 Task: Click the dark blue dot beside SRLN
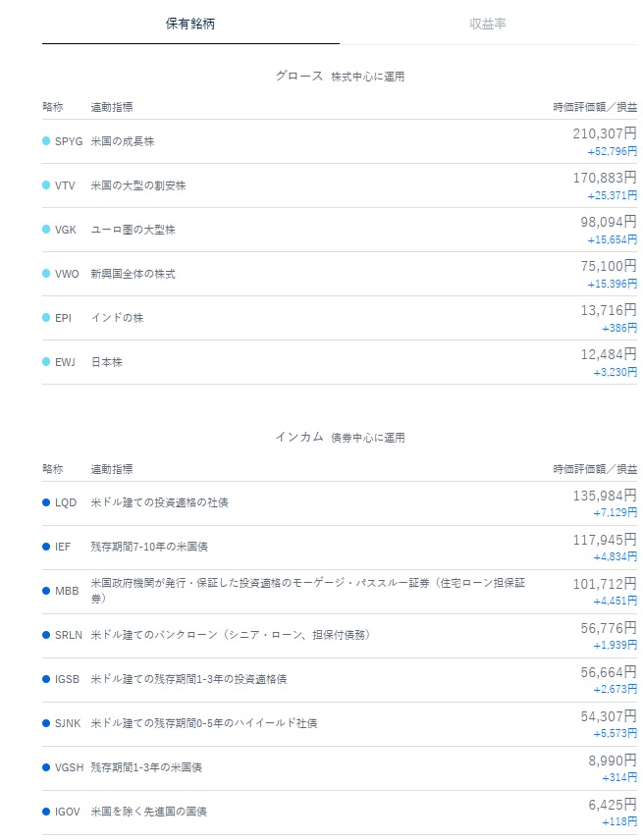(x=46, y=635)
